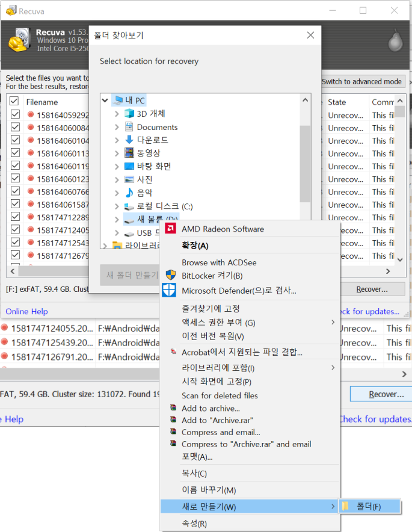Click the Compress and email WinRAR icon
Viewport: 412px width, 532px height.
[173, 432]
